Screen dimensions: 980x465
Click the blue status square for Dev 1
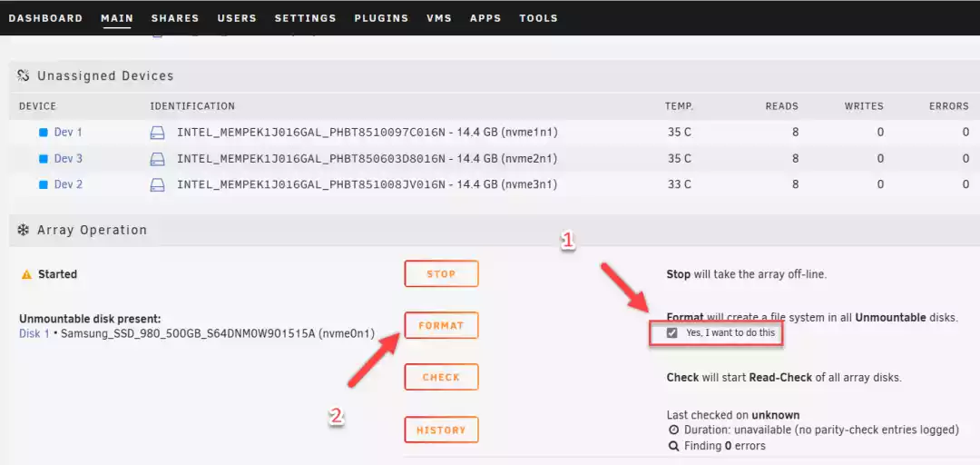[x=44, y=133]
